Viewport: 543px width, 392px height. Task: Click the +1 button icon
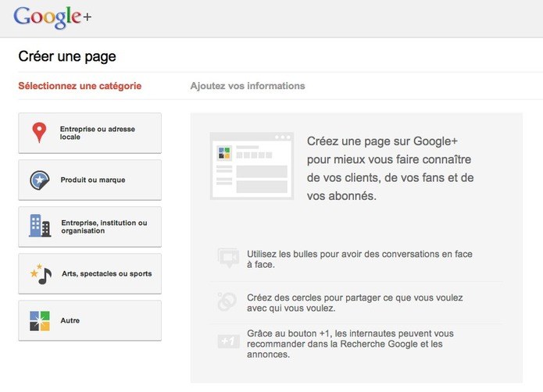point(228,341)
